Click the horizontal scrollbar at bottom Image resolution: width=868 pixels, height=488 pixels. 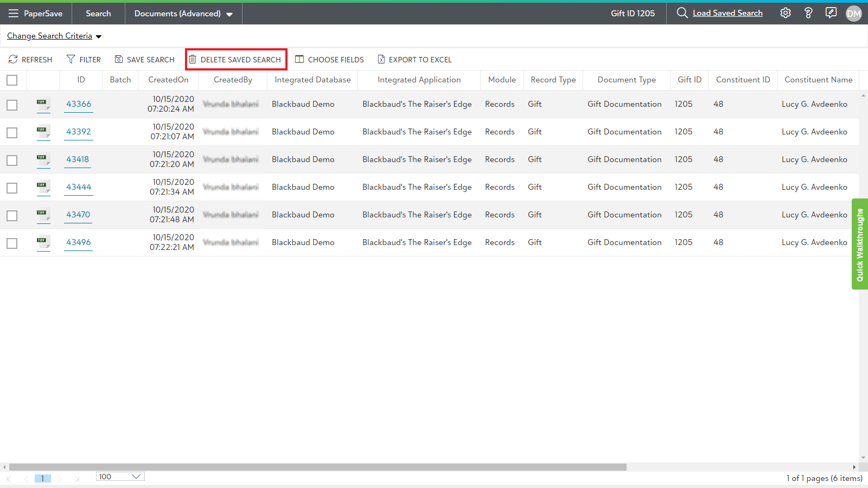click(x=317, y=467)
